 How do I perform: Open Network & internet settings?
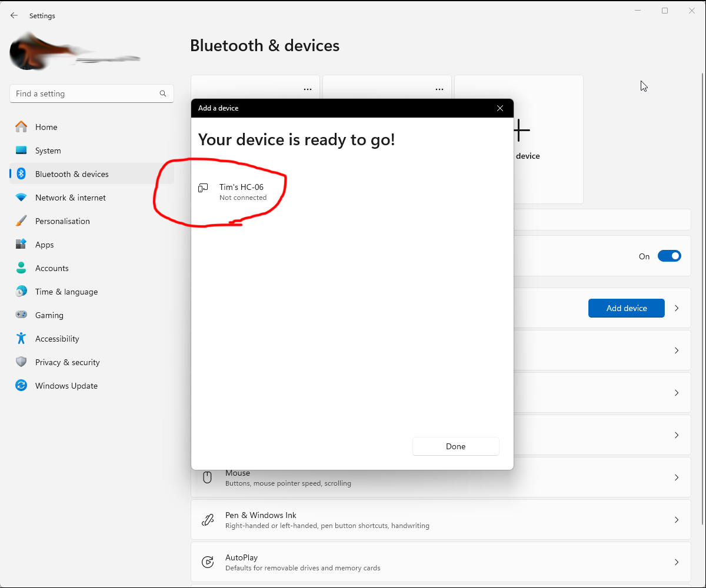(21, 198)
